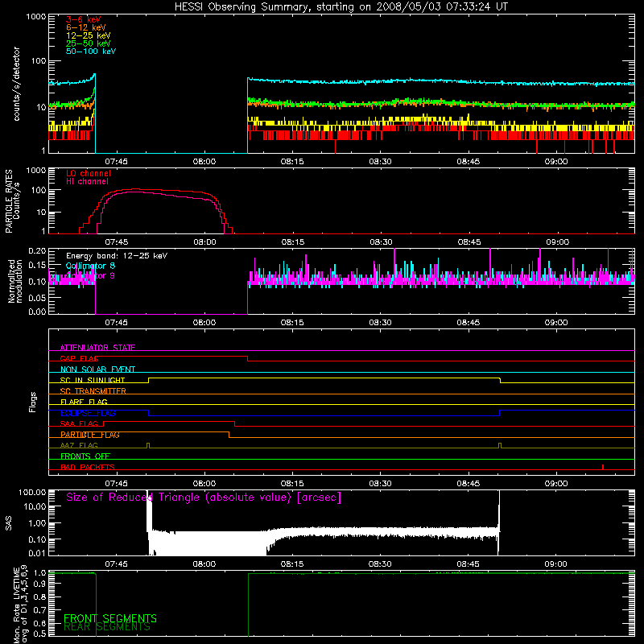Select the green 25-50 keV legend label

(88, 43)
